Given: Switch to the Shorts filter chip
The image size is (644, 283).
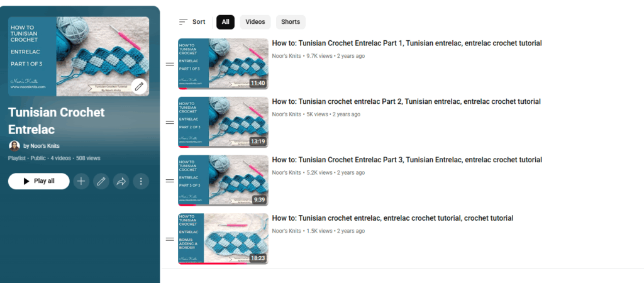Looking at the screenshot, I should (x=291, y=22).
